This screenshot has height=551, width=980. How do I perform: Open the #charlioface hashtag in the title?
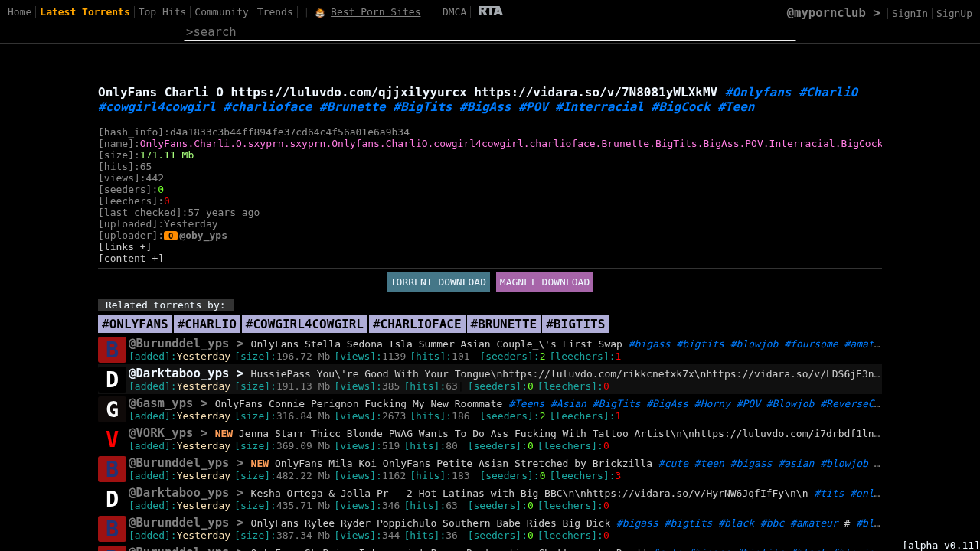tap(268, 107)
